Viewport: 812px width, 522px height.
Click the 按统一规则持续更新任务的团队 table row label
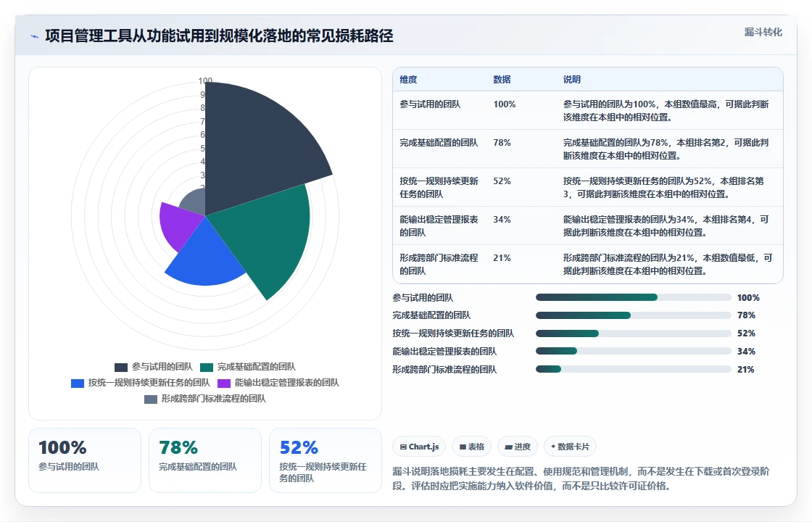(x=439, y=188)
